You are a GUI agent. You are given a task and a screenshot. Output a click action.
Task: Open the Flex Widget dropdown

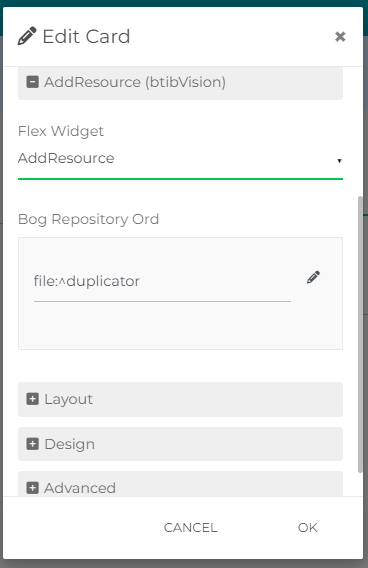coord(180,159)
